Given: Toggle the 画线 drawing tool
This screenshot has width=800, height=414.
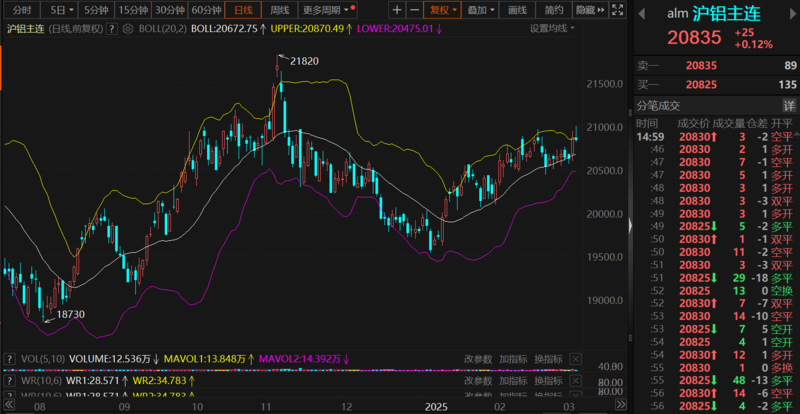Looking at the screenshot, I should pos(517,9).
